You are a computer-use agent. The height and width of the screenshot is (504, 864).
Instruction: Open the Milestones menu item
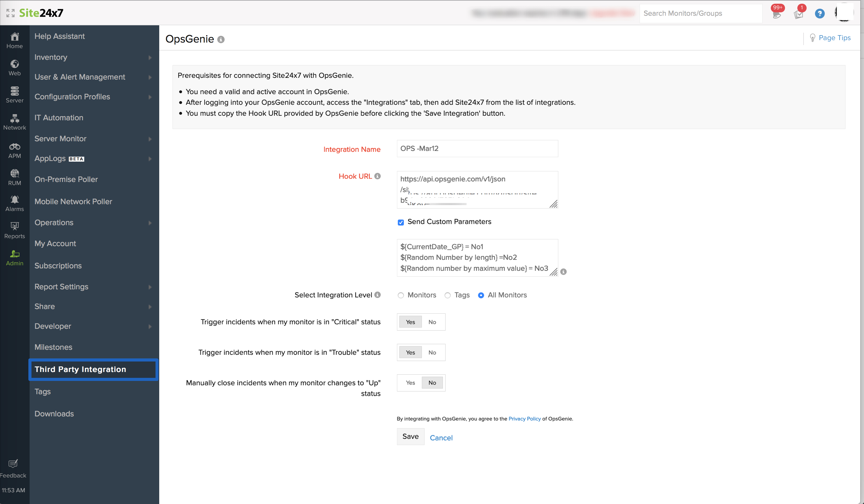tap(53, 347)
